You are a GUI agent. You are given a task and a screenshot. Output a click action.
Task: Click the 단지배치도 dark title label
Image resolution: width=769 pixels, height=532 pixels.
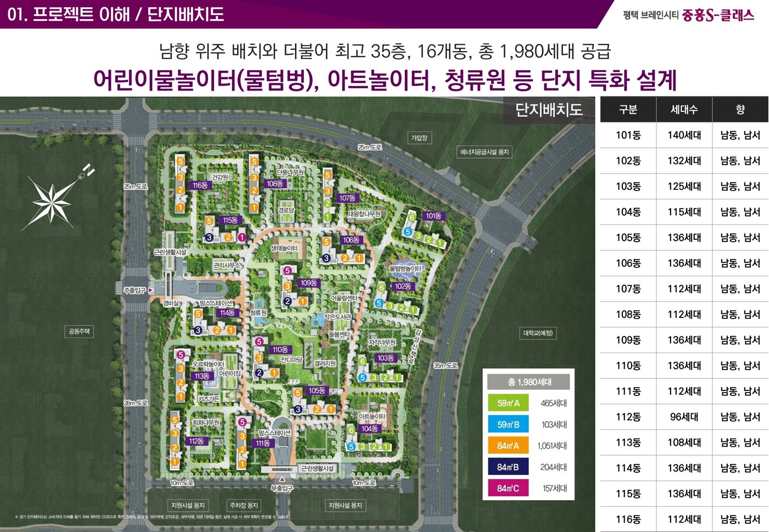pyautogui.click(x=549, y=110)
